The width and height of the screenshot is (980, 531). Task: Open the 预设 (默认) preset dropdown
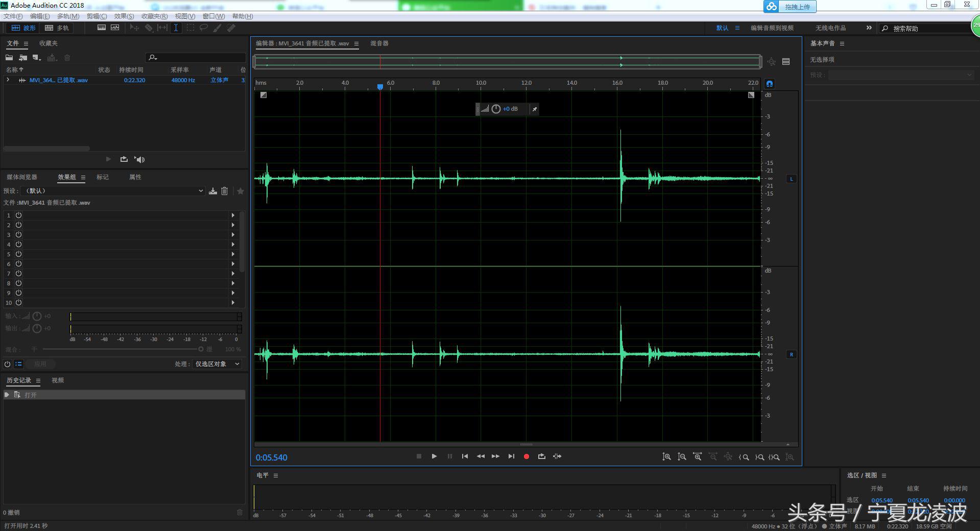click(x=113, y=191)
